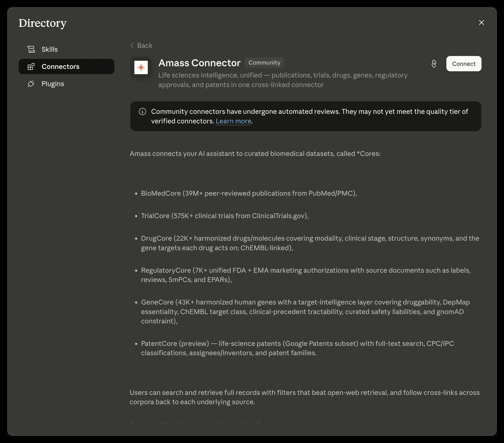504x443 pixels.
Task: Connect the Amass Connector
Action: [464, 64]
